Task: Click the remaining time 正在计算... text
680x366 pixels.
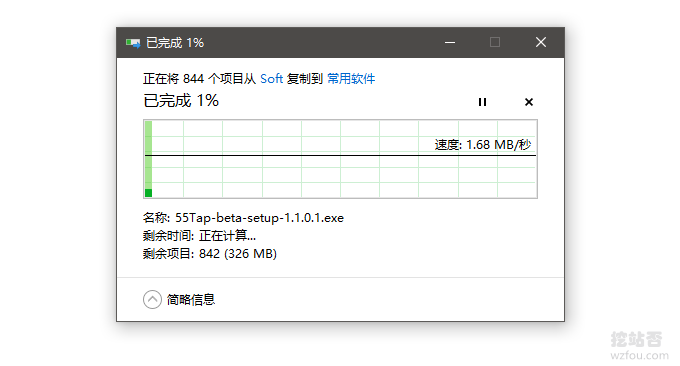Action: point(227,236)
